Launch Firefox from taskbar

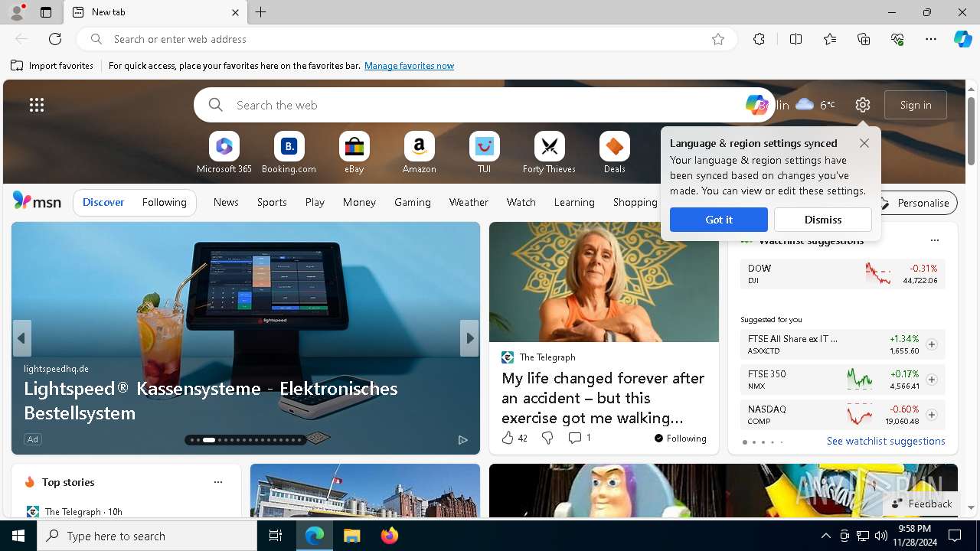(389, 536)
